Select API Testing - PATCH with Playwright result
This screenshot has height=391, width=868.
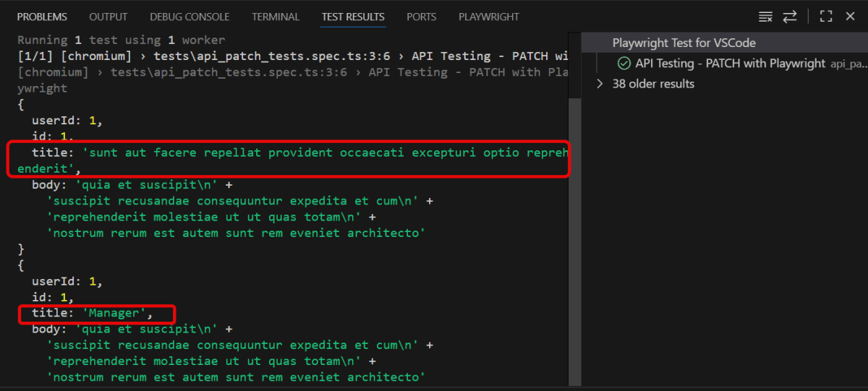coord(730,64)
